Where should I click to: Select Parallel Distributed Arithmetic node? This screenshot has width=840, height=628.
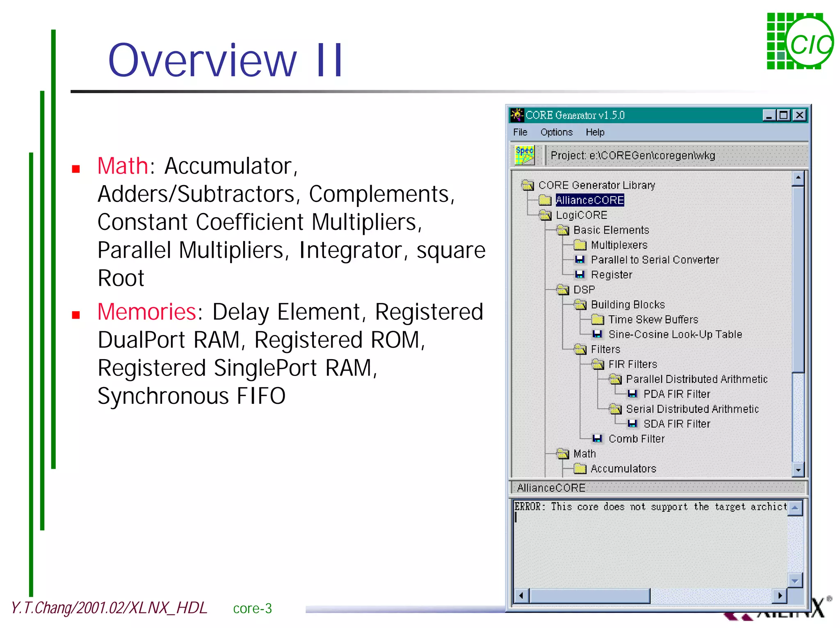coord(696,379)
